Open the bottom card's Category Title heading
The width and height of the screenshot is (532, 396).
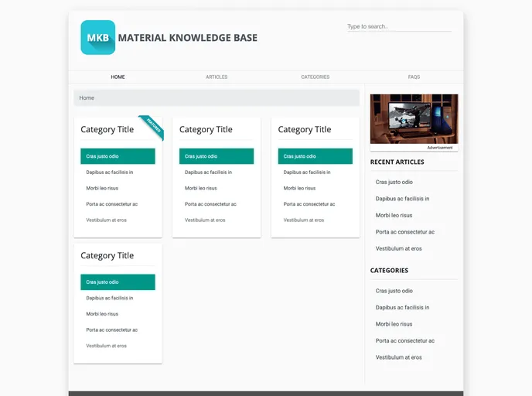point(107,255)
